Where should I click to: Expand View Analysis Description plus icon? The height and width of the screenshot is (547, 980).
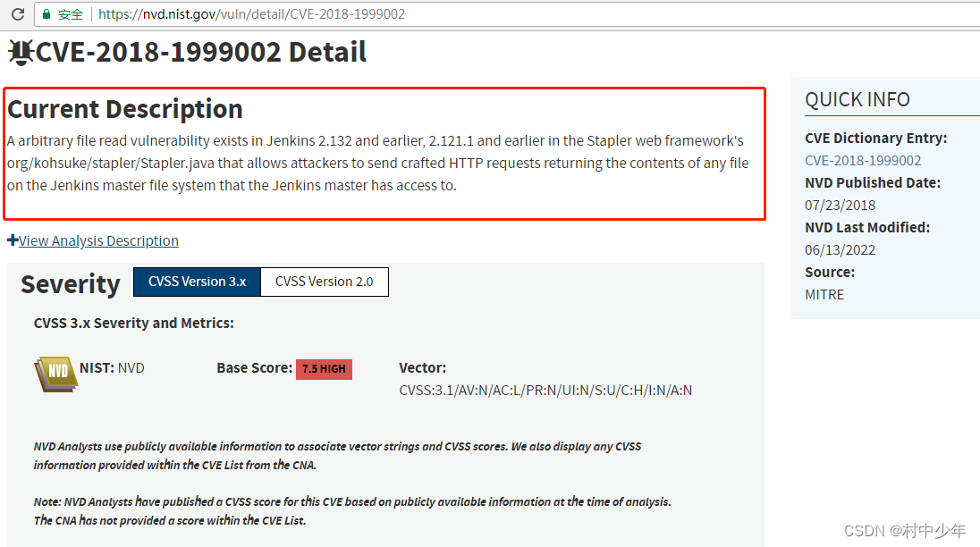click(13, 240)
